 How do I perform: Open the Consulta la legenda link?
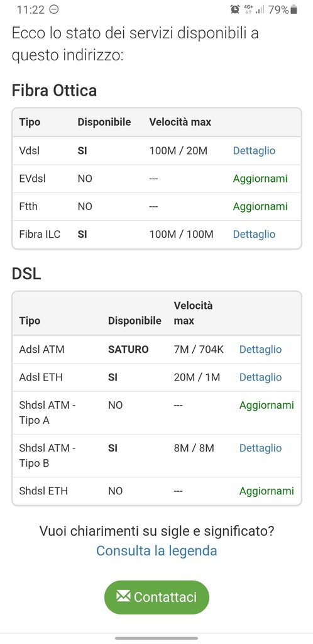[x=156, y=550]
